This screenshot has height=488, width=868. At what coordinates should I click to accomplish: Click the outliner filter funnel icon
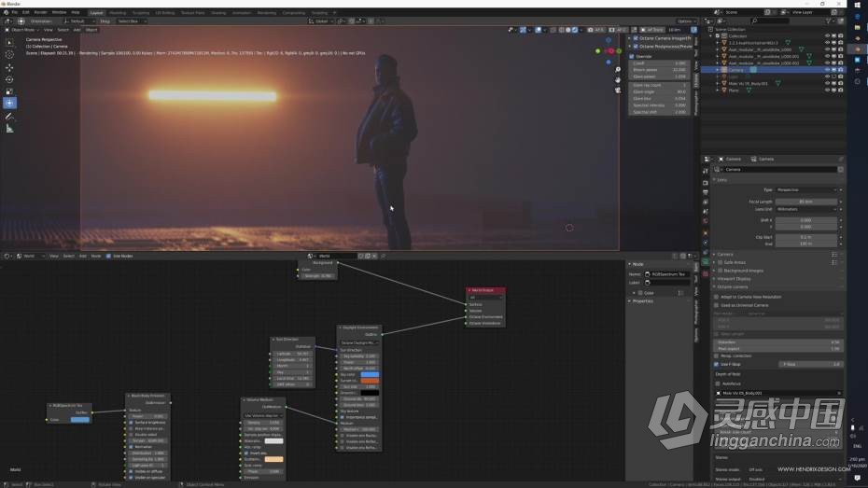click(829, 21)
